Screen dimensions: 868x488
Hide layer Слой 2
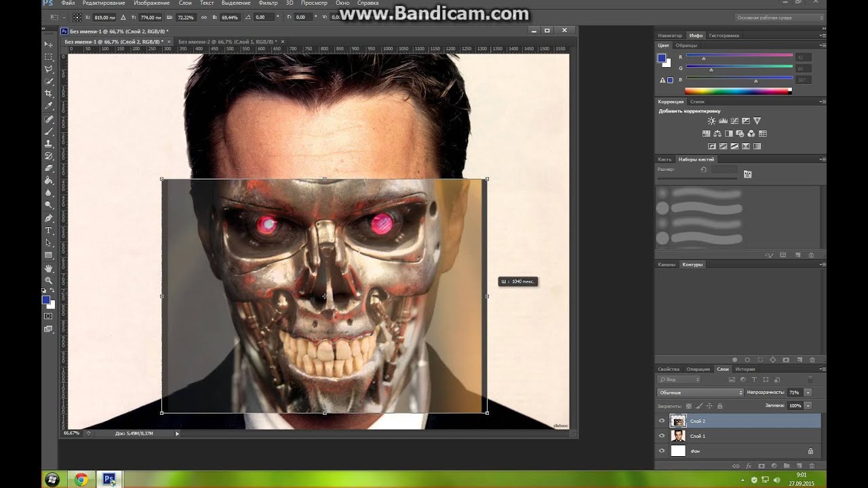pyautogui.click(x=662, y=421)
